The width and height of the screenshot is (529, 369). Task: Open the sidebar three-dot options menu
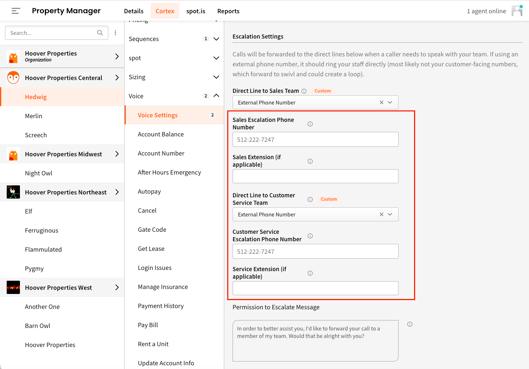(115, 33)
